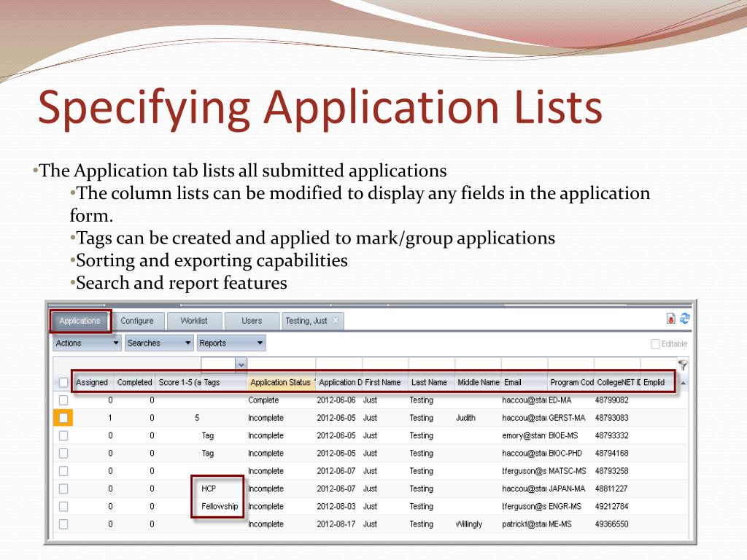Click the refresh icon at top right
This screenshot has height=560, width=747.
pyautogui.click(x=684, y=319)
